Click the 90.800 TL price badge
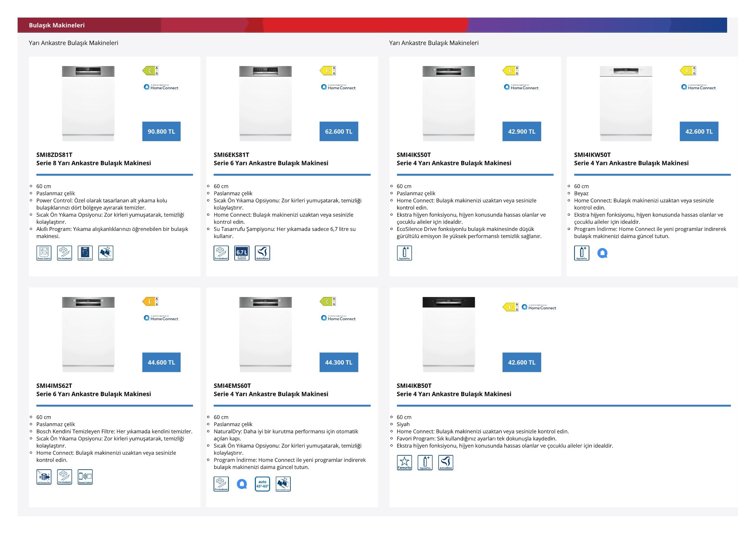This screenshot has width=756, height=534. pyautogui.click(x=161, y=131)
